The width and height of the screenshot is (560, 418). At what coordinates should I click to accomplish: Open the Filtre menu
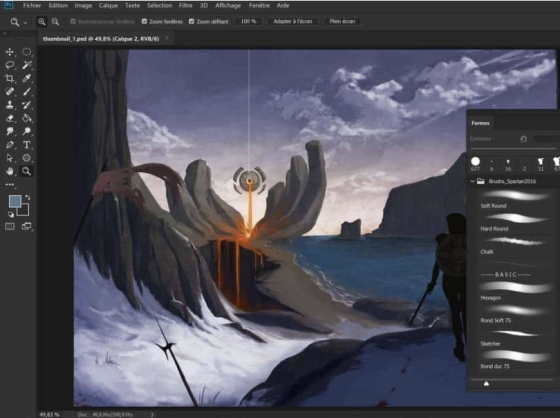pyautogui.click(x=186, y=6)
